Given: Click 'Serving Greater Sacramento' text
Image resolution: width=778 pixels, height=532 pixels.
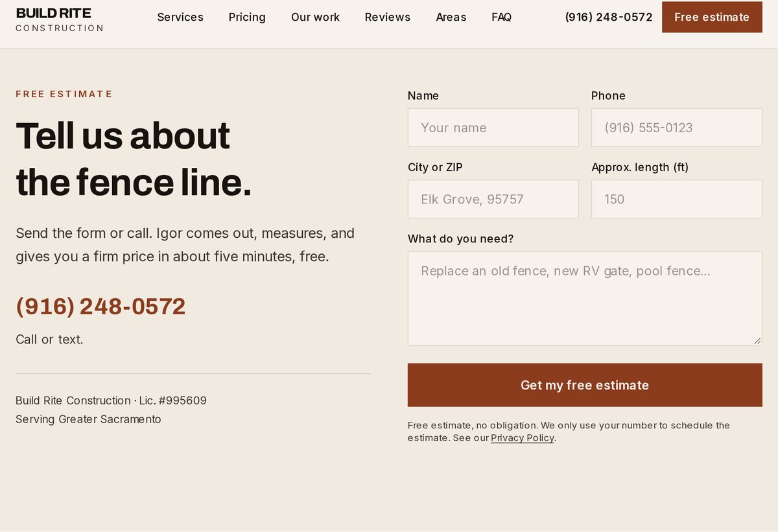Looking at the screenshot, I should click(88, 419).
